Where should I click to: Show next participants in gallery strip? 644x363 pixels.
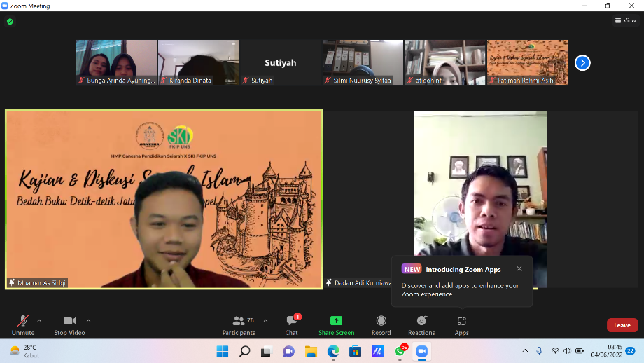pyautogui.click(x=582, y=63)
